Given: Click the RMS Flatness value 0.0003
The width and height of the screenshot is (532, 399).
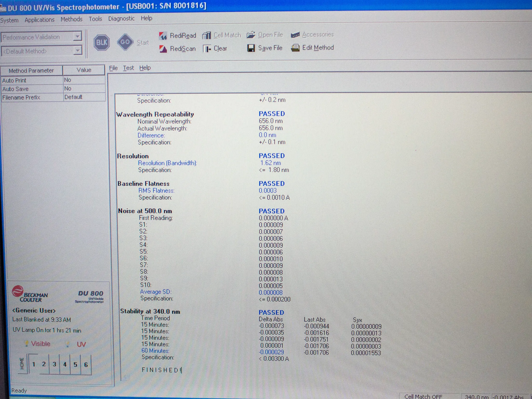Looking at the screenshot, I should [268, 190].
